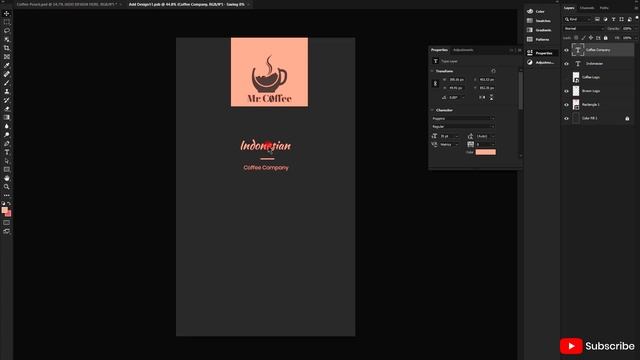Click the Change Screen Mode icon
Image resolution: width=640 pixels, height=360 pixels.
point(7,231)
